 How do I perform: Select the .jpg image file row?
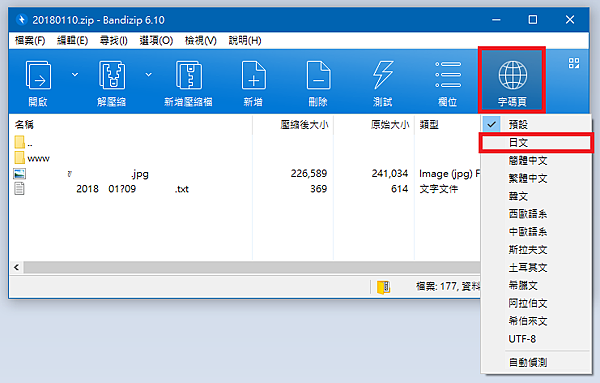click(245, 174)
